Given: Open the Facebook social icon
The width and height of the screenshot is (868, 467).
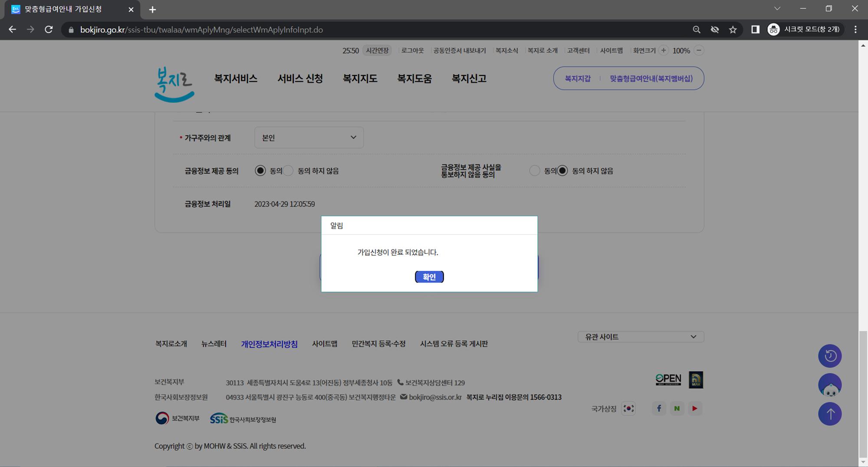Looking at the screenshot, I should [659, 408].
